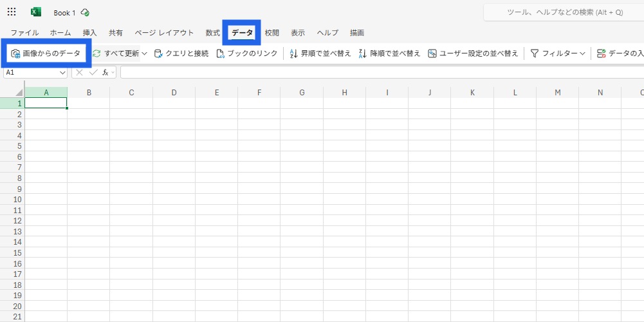The width and height of the screenshot is (644, 322).
Task: Click 画像からのデータ in the ribbon
Action: [x=46, y=53]
